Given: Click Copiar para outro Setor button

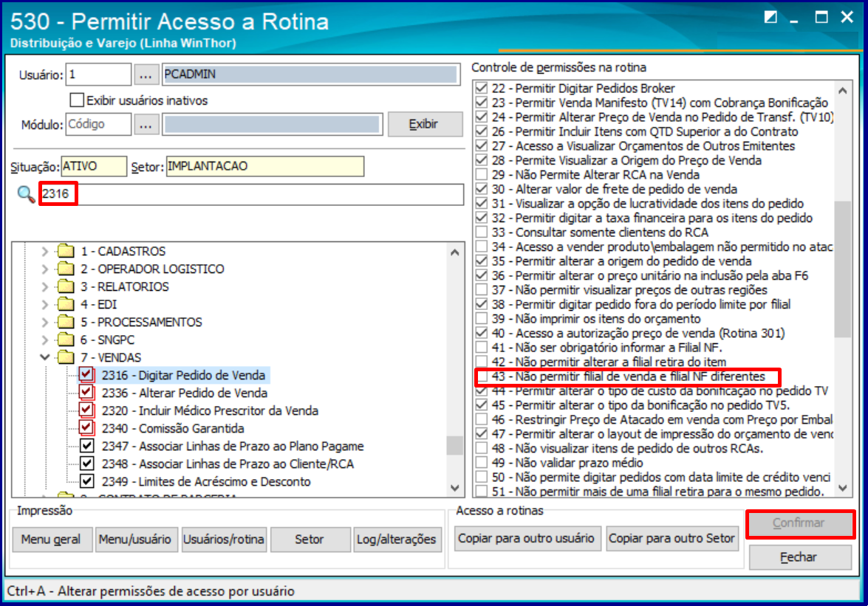Looking at the screenshot, I should pos(671,539).
